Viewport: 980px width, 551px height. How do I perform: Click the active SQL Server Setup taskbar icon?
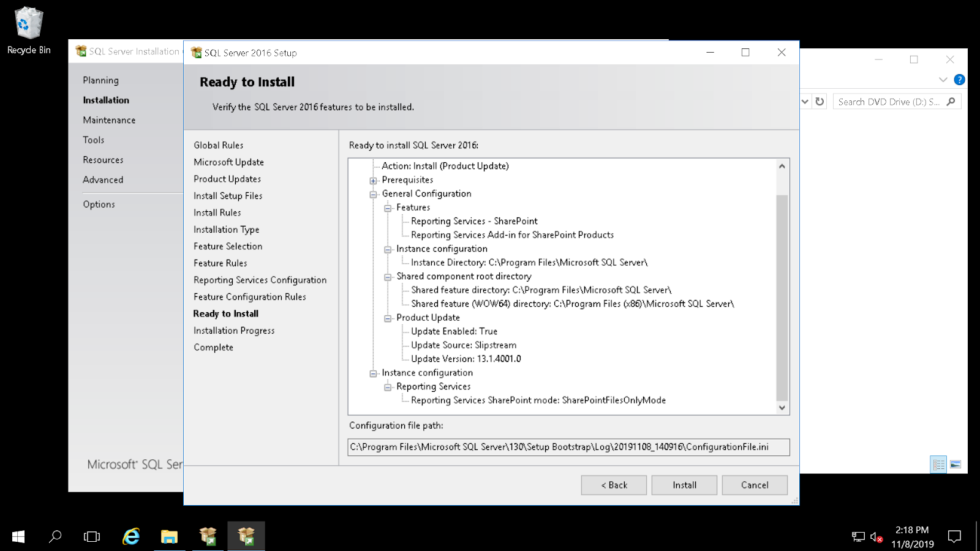(246, 537)
